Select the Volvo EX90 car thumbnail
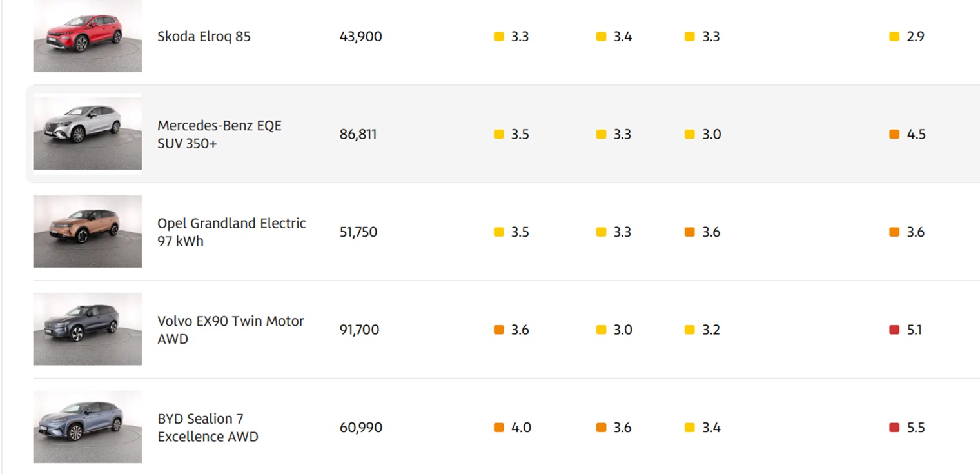Screen dimensions: 980x474 pos(87,329)
